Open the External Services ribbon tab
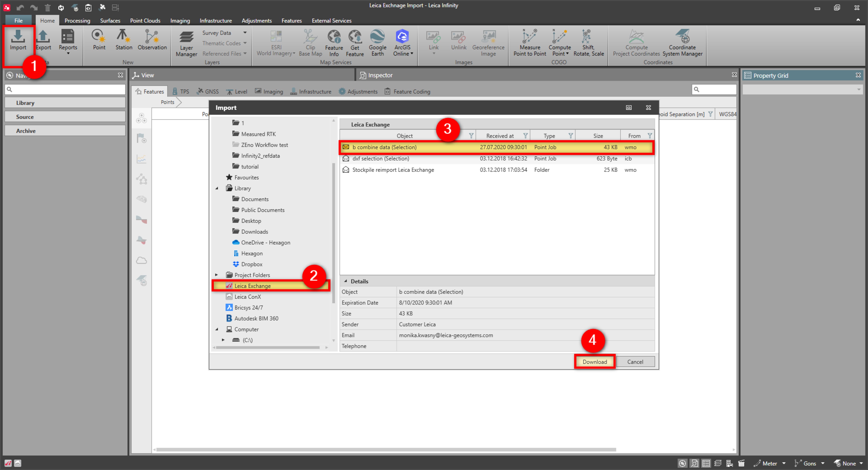This screenshot has width=868, height=470. (x=331, y=21)
